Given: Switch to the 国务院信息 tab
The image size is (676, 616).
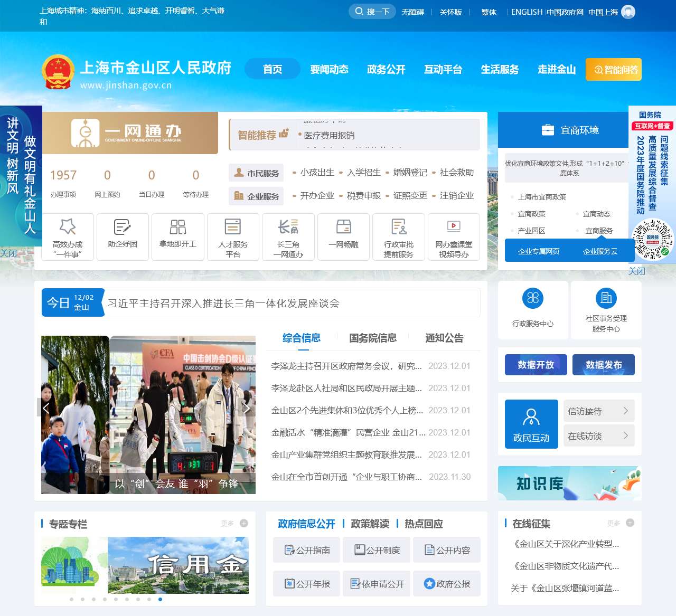Looking at the screenshot, I should (x=373, y=338).
